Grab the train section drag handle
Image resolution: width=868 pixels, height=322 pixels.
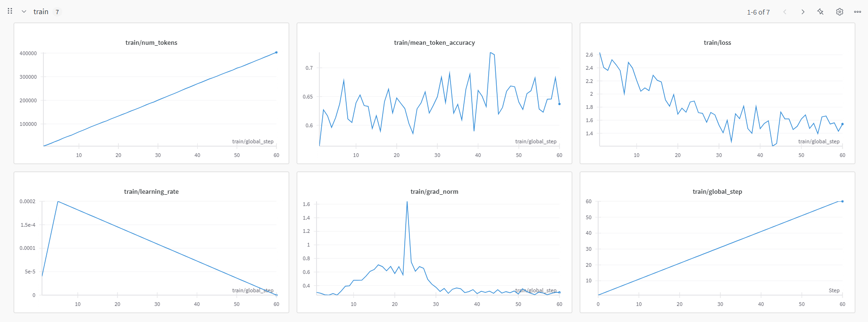point(10,11)
